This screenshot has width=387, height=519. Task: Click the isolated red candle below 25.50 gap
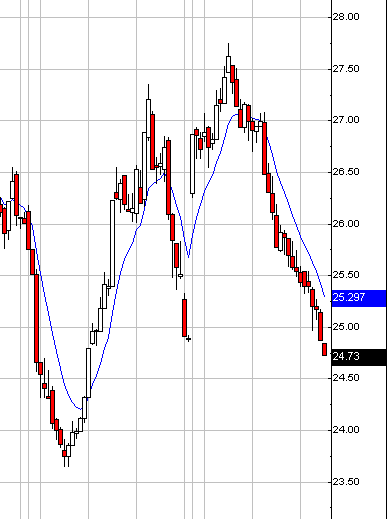pyautogui.click(x=184, y=318)
